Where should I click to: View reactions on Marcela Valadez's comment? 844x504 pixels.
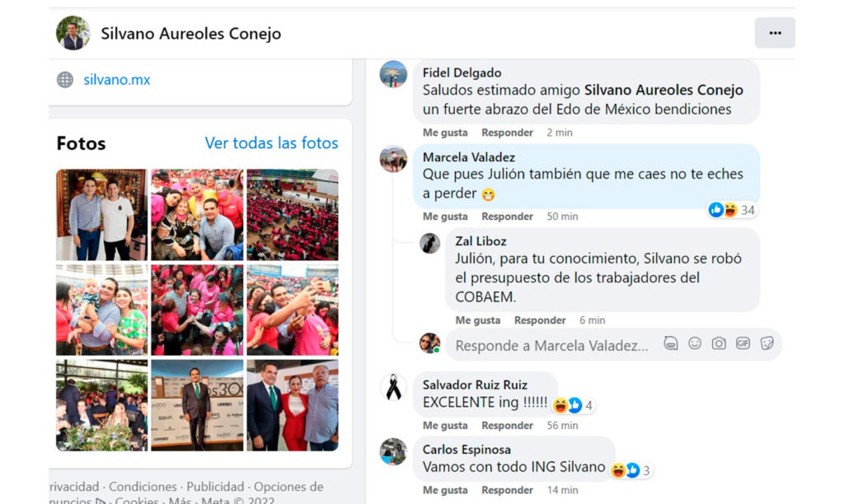(732, 210)
